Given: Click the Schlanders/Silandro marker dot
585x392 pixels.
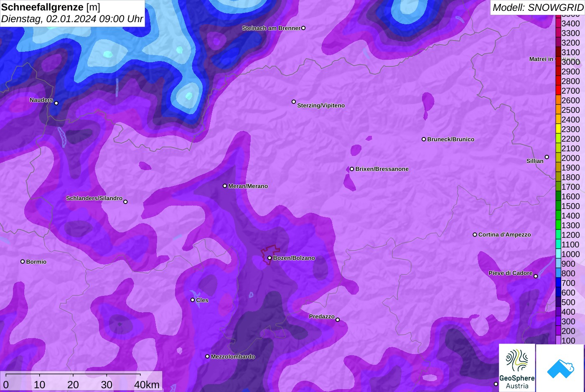Looking at the screenshot, I should point(125,202).
